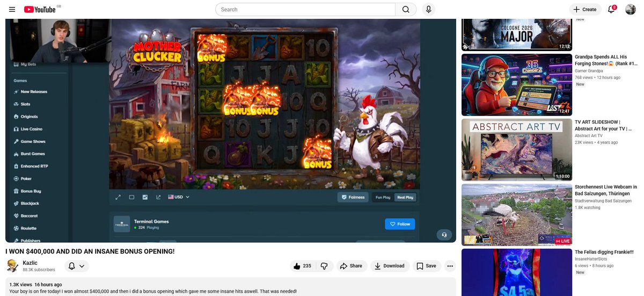
Task: Click the game stats chart icon
Action: click(x=145, y=197)
